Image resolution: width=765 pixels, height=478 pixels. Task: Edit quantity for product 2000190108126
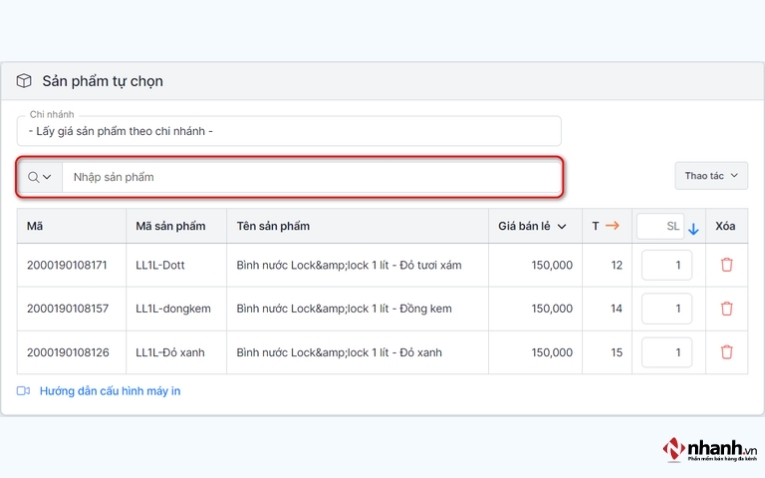(x=666, y=352)
